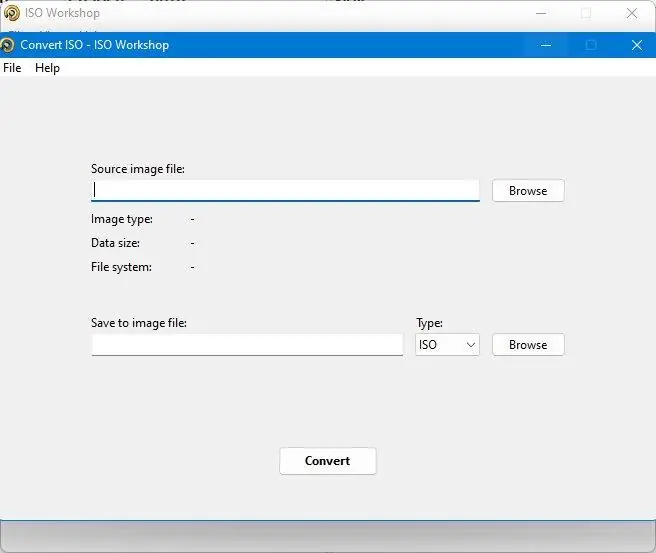Expand the Type dropdown showing ISO
The width and height of the screenshot is (656, 553).
(x=447, y=345)
